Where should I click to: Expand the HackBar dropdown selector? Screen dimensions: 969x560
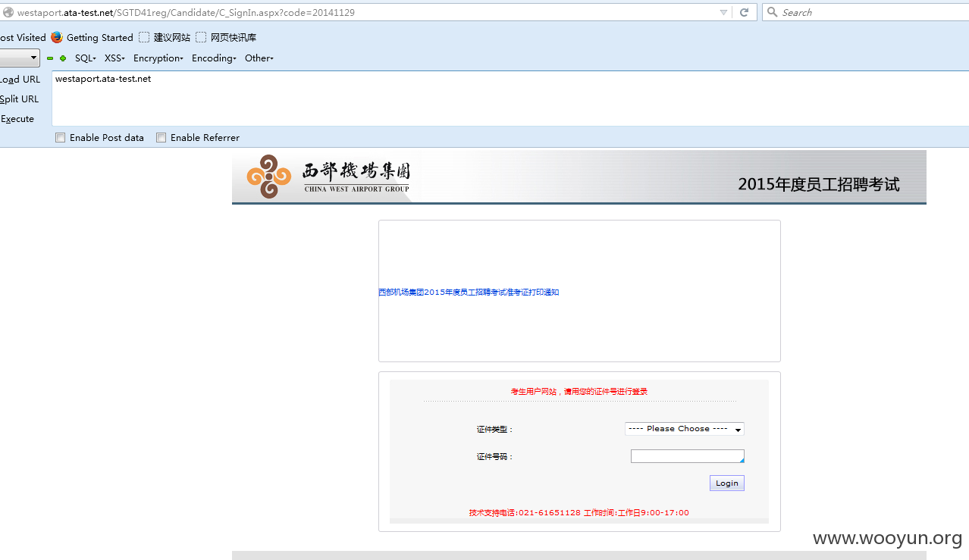(20, 58)
